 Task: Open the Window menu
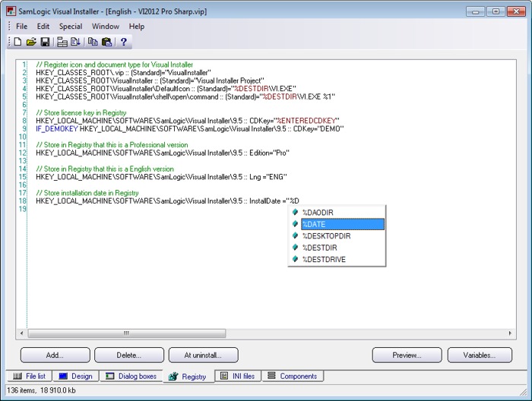106,27
